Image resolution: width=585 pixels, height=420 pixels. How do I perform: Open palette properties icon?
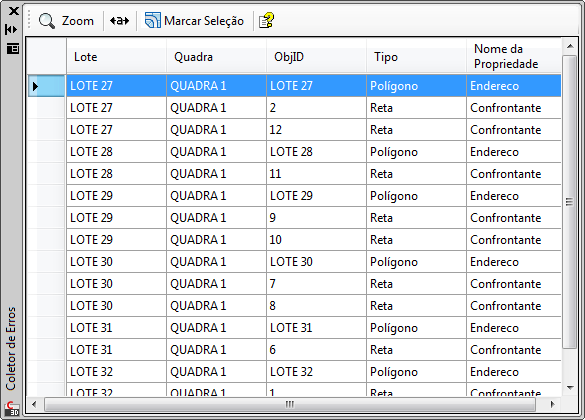tap(13, 48)
